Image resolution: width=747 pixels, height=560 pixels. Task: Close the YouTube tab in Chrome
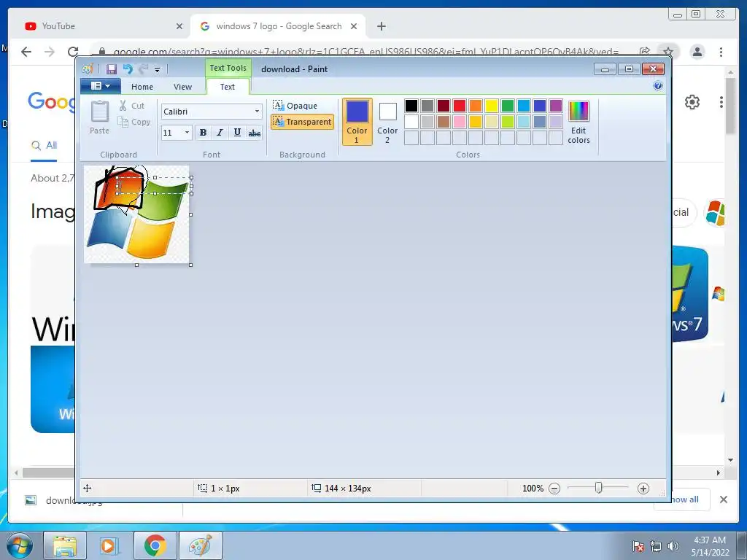click(179, 26)
